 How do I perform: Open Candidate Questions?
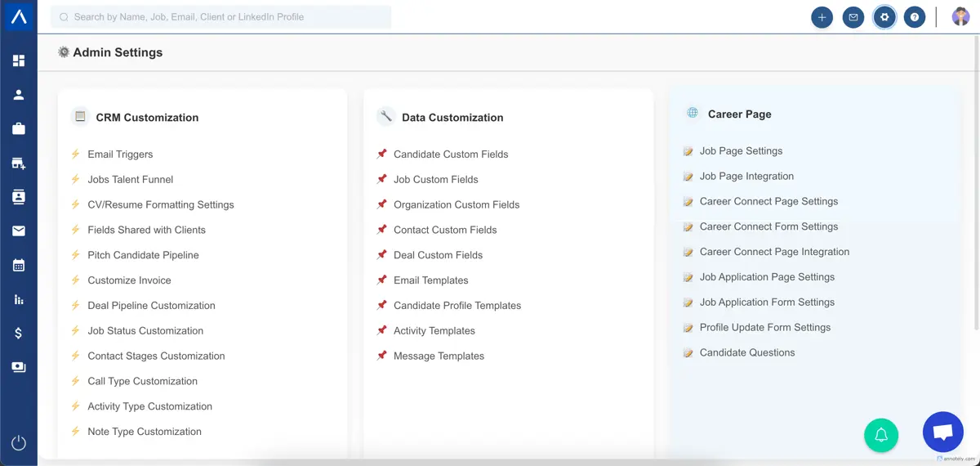click(x=747, y=353)
